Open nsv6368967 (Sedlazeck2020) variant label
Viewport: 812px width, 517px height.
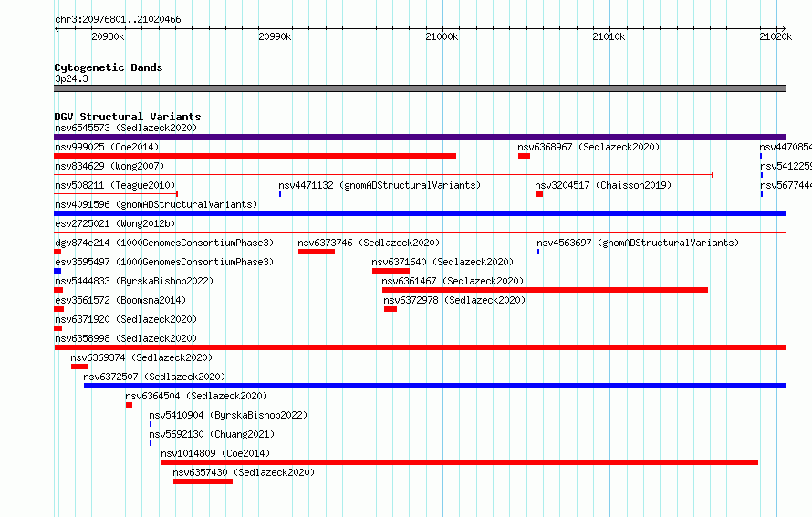tap(588, 147)
